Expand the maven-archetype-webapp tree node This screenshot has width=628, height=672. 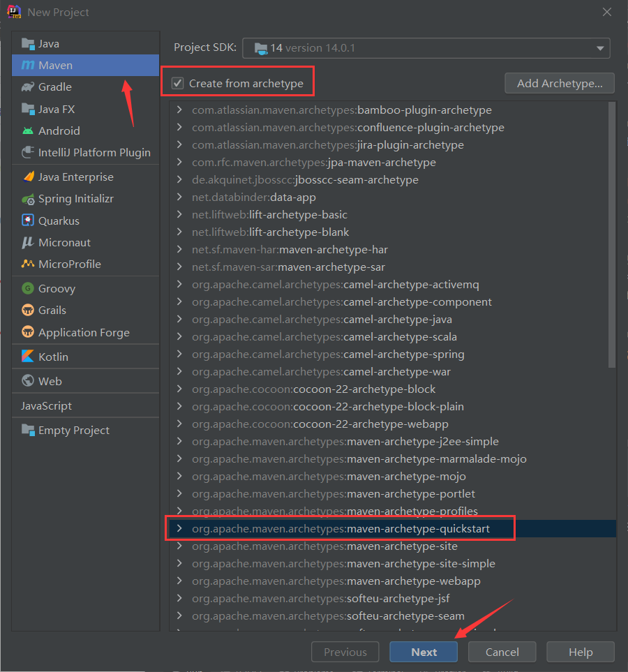coord(179,581)
